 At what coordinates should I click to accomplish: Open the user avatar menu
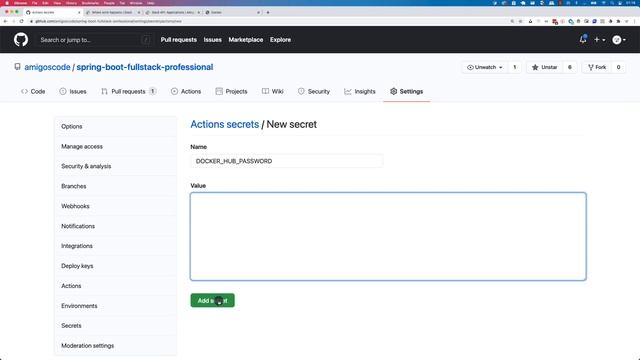tap(619, 40)
